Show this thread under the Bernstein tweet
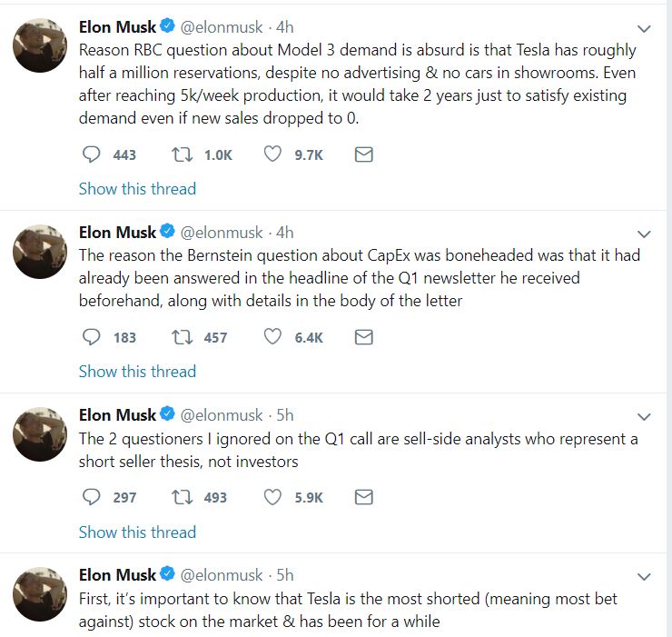 coord(137,372)
